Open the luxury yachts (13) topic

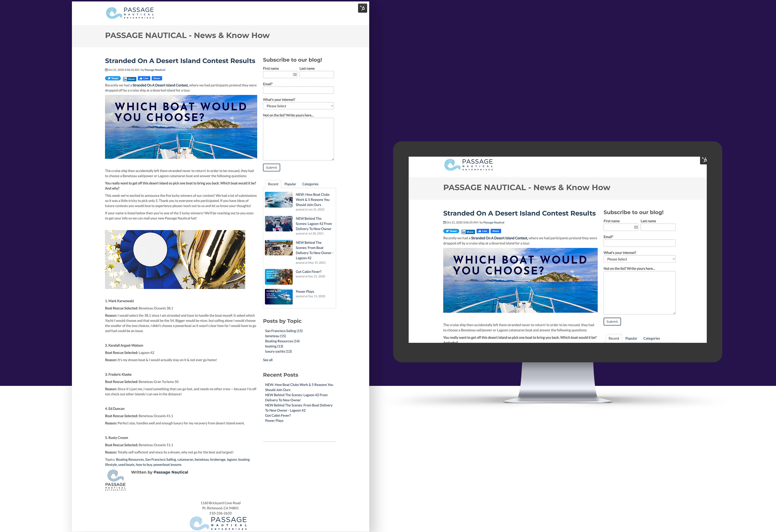point(278,352)
